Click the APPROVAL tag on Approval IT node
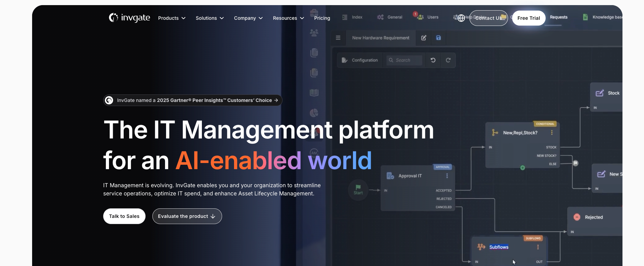The height and width of the screenshot is (266, 644). pyautogui.click(x=442, y=167)
